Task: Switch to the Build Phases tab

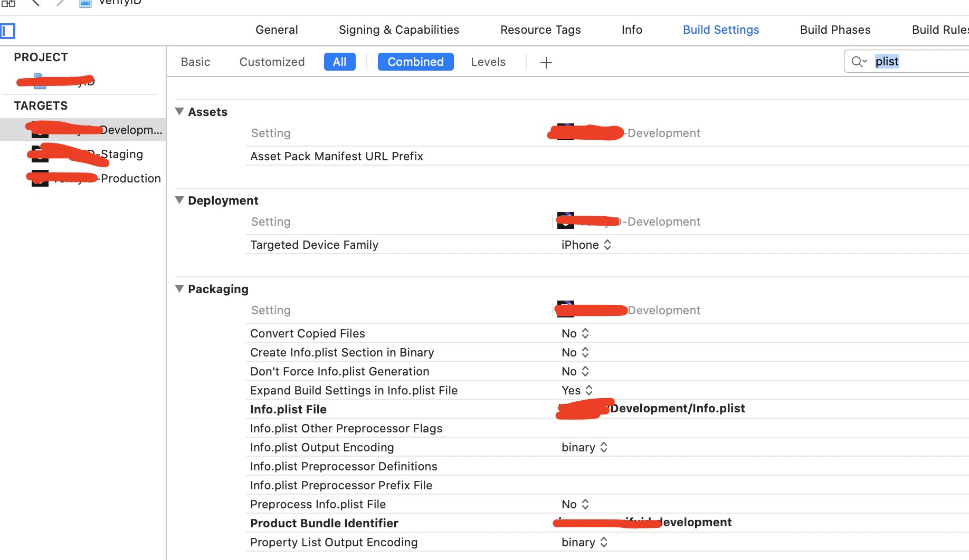Action: 835,30
